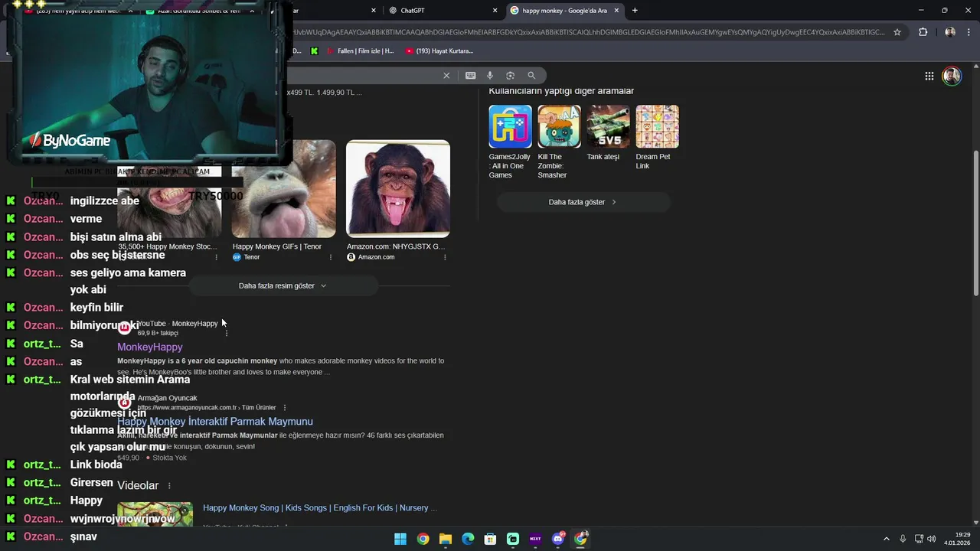Open more options next to Videolar heading
980x551 pixels.
[169, 486]
